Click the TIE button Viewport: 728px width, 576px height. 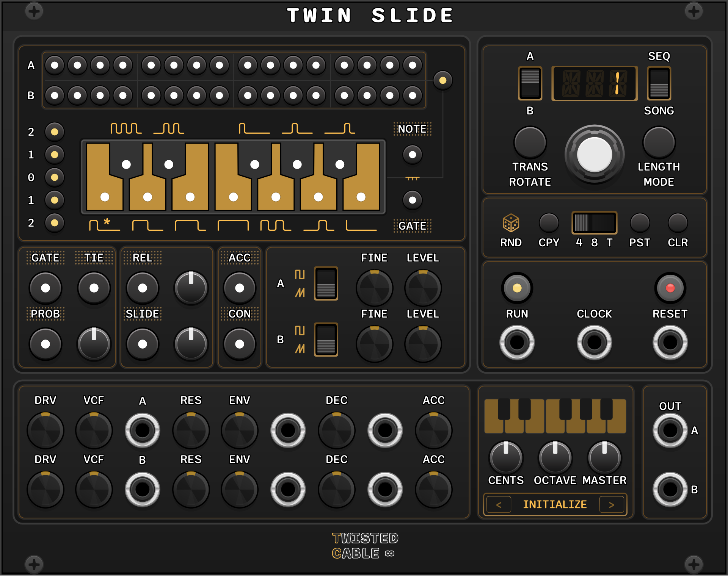click(94, 288)
